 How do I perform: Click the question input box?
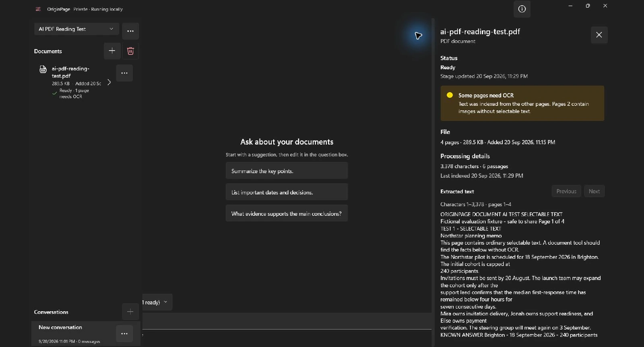(x=287, y=321)
